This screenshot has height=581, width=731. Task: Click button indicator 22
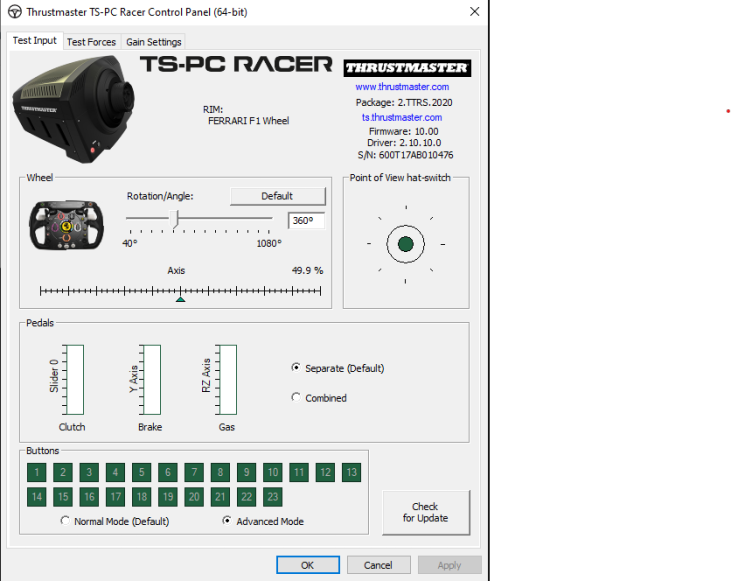point(246,497)
